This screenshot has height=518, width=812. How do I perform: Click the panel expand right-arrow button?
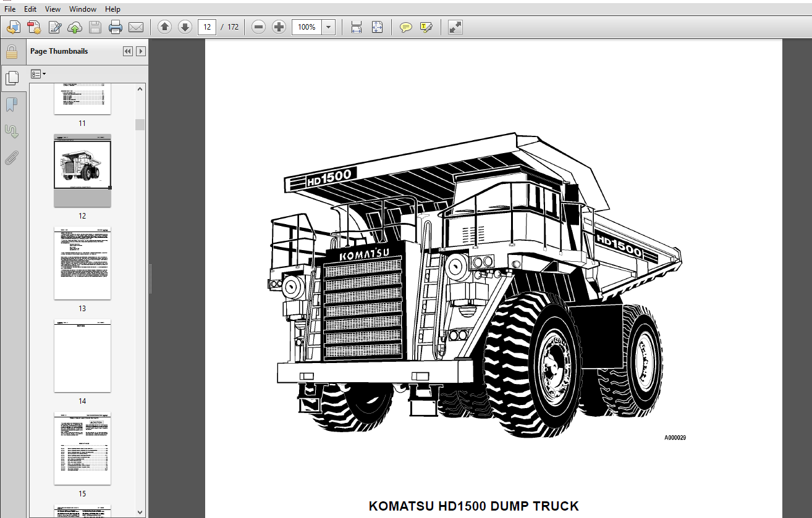pyautogui.click(x=141, y=51)
